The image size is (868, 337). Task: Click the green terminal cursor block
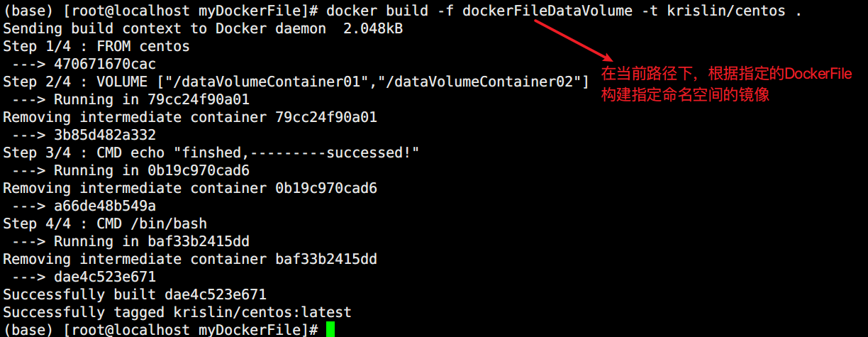click(330, 329)
